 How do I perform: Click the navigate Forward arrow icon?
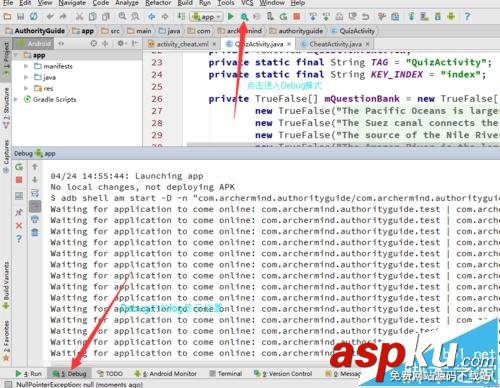[165, 16]
